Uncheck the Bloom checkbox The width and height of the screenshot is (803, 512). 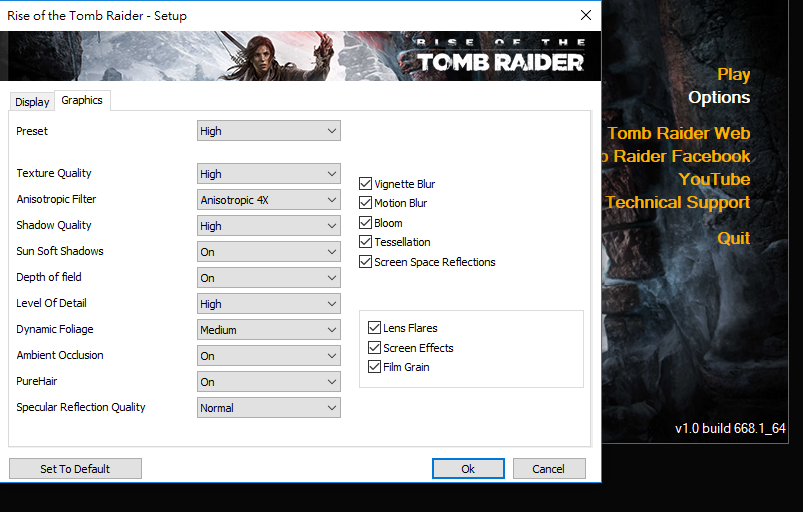tap(365, 223)
